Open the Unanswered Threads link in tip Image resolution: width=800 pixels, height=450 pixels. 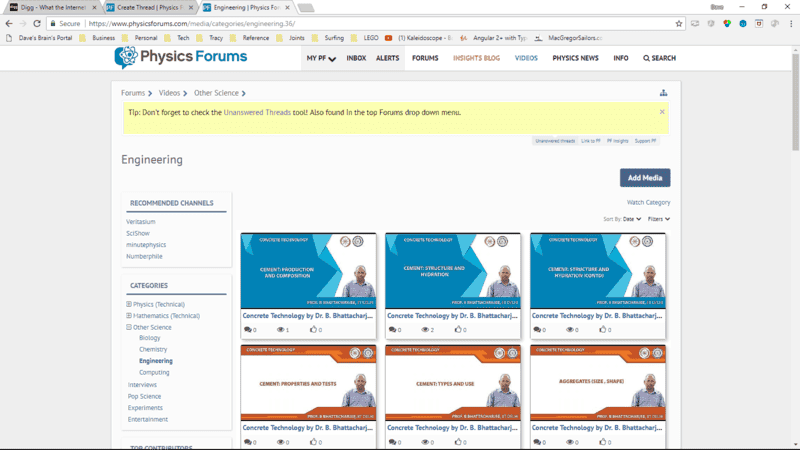tap(257, 112)
